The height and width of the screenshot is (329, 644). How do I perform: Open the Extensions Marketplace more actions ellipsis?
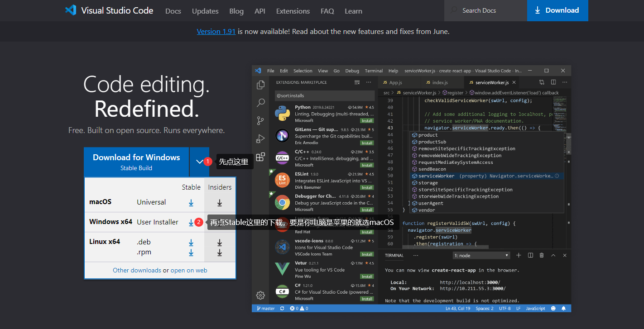coord(369,82)
